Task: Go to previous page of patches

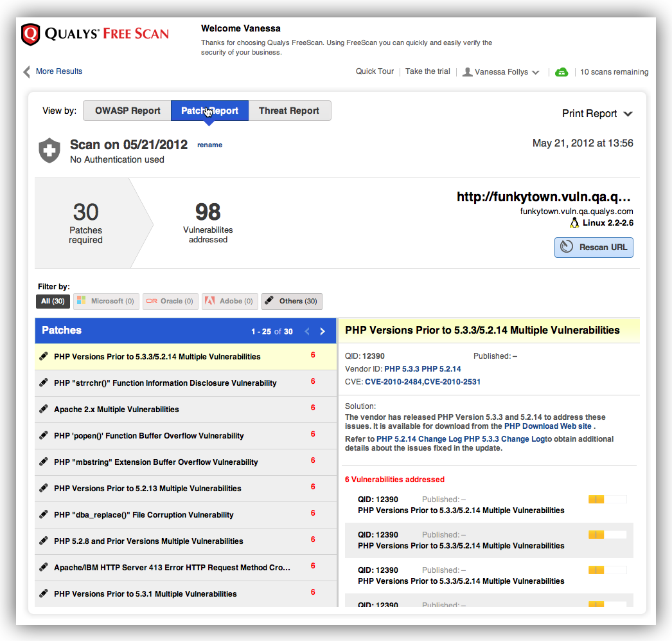Action: [x=307, y=331]
